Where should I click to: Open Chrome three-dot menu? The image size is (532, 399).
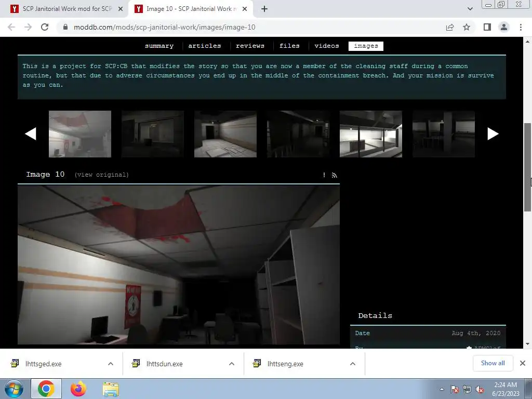[521, 27]
